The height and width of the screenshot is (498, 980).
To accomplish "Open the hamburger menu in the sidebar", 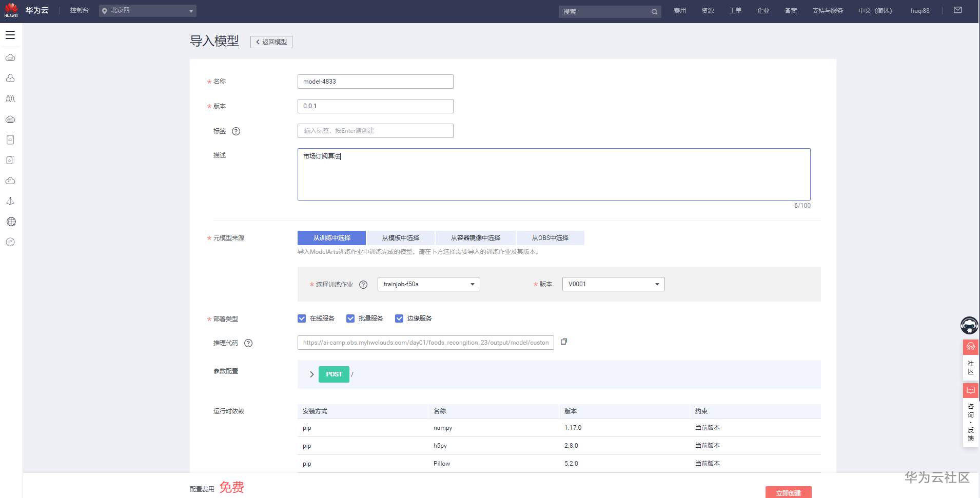I will 10,35.
